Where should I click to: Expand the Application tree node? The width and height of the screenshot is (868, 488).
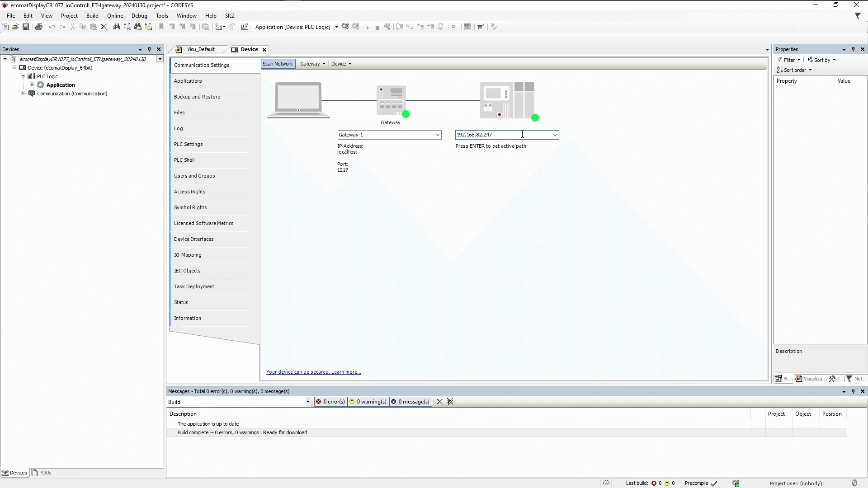tap(32, 84)
